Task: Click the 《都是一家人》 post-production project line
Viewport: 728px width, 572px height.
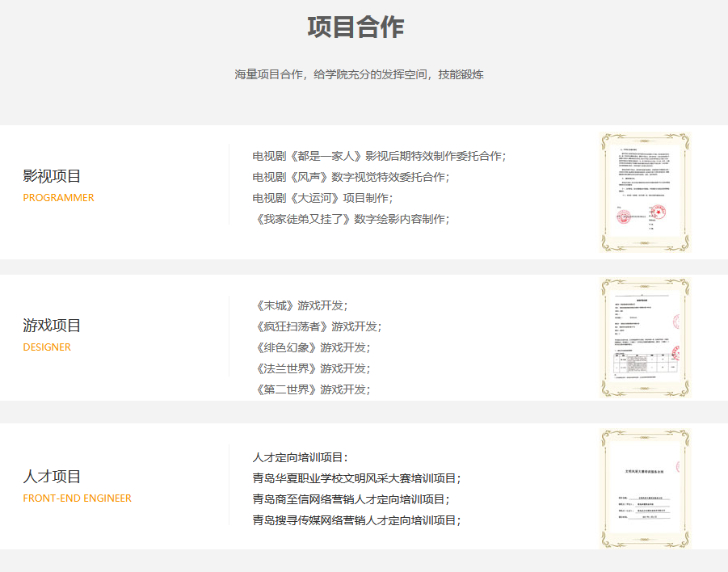Action: click(x=379, y=156)
